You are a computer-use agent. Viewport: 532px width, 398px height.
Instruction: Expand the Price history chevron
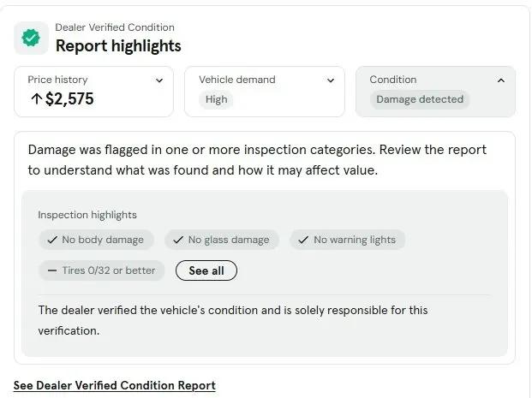tap(159, 80)
